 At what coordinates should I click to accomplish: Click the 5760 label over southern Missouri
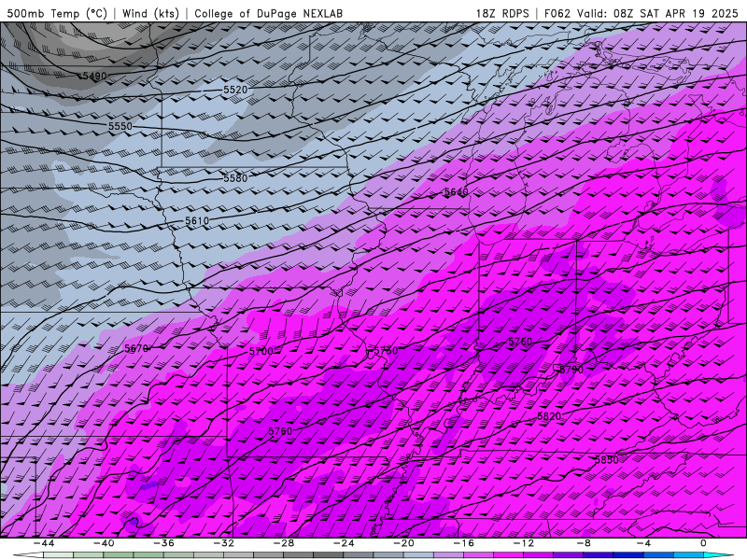coord(281,431)
